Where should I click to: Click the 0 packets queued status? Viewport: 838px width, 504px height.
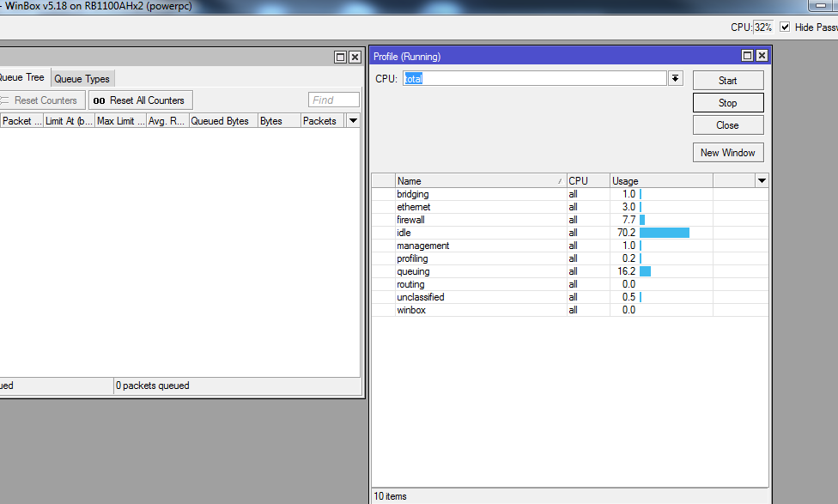coord(153,386)
